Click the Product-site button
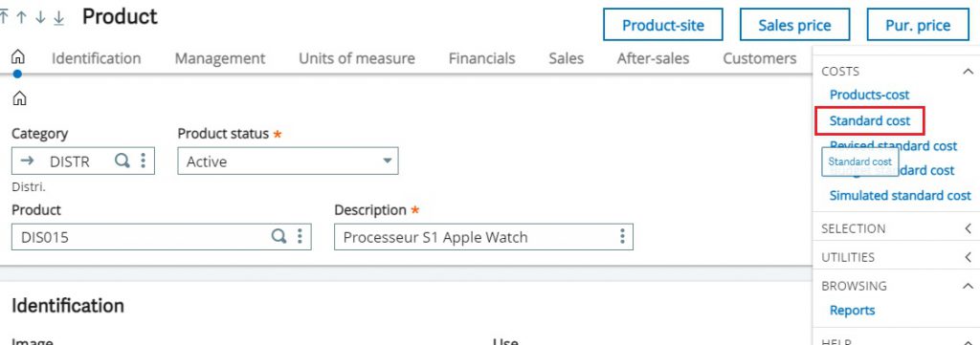This screenshot has height=345, width=980. [x=663, y=25]
